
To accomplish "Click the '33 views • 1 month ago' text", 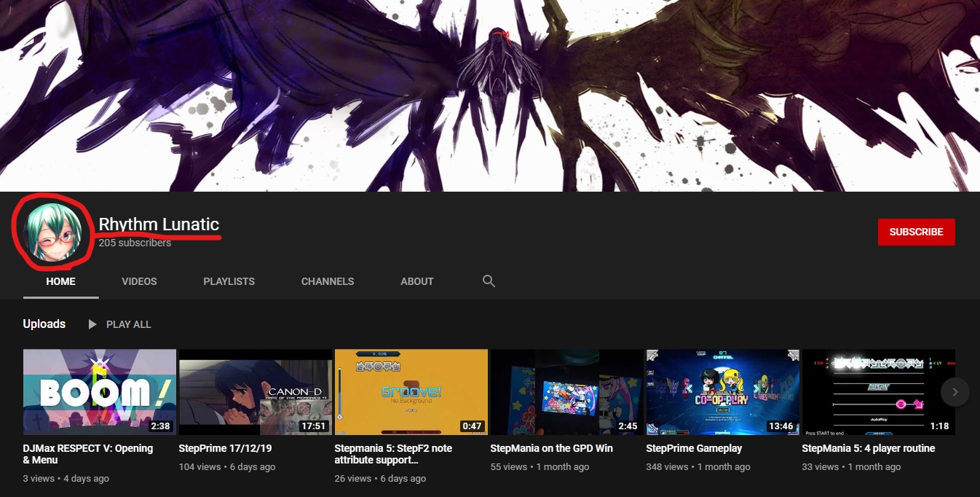I will pyautogui.click(x=852, y=467).
